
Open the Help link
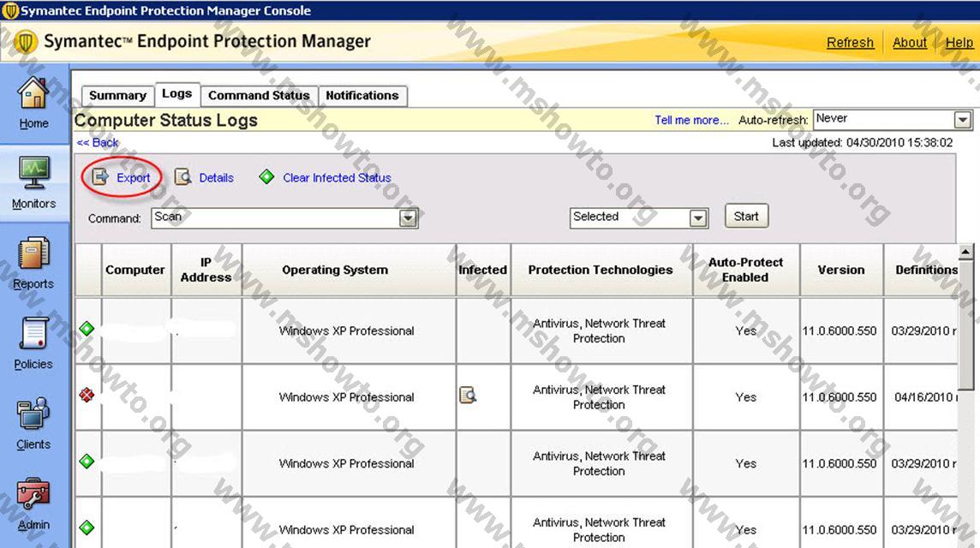(x=959, y=43)
